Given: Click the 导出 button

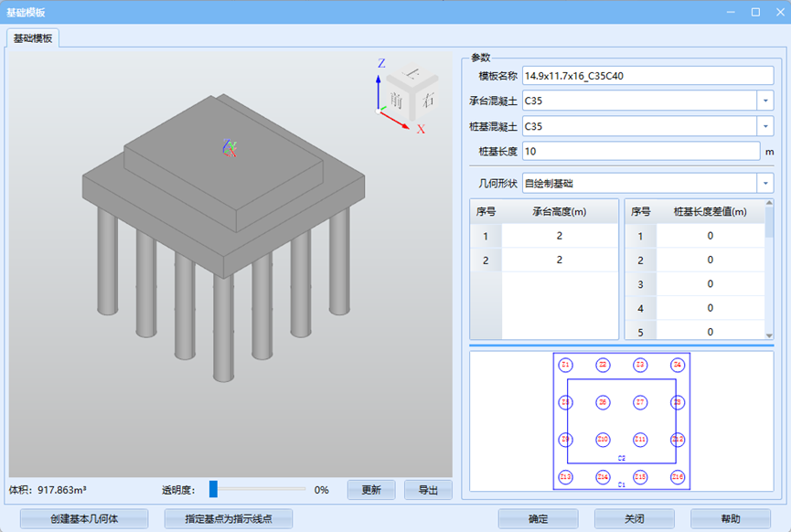Looking at the screenshot, I should click(x=428, y=490).
